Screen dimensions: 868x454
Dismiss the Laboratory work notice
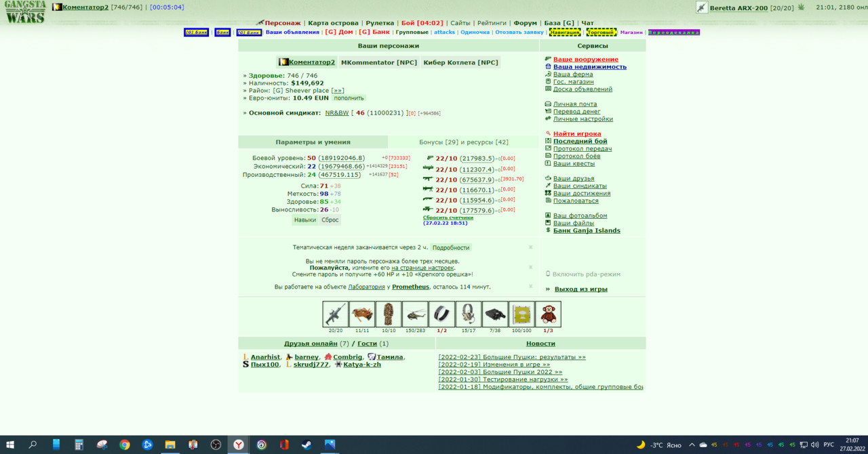[x=531, y=287]
